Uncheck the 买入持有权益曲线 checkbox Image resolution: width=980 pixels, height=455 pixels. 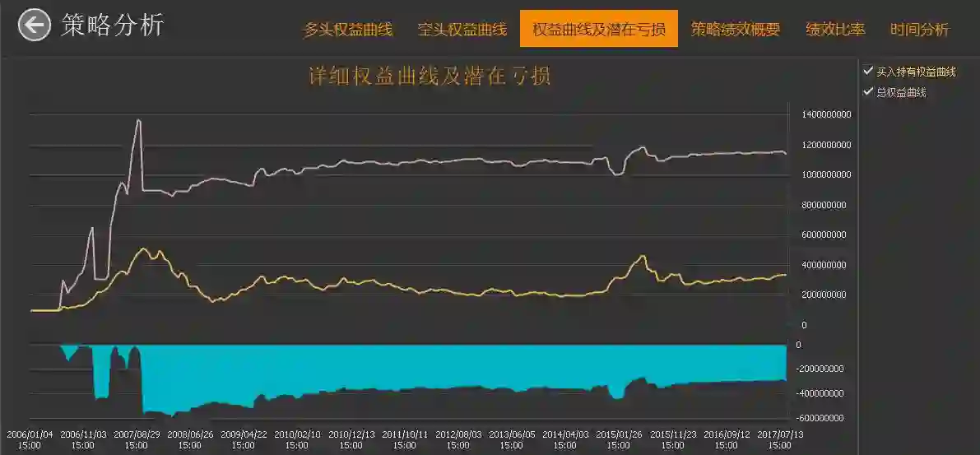tap(867, 72)
